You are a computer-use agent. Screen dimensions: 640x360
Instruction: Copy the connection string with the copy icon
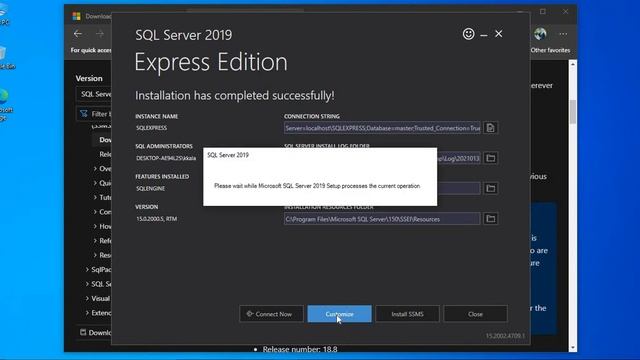tap(491, 128)
